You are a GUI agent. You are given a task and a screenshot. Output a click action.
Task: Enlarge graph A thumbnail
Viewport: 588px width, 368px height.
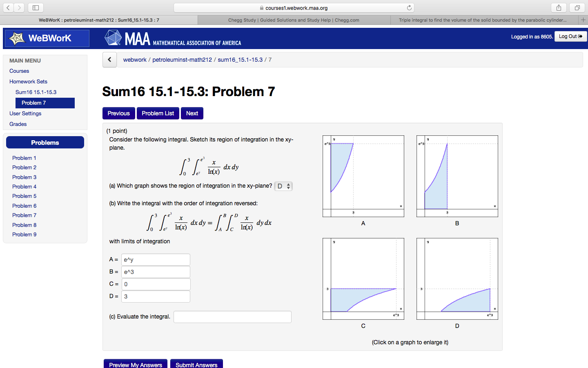point(363,176)
